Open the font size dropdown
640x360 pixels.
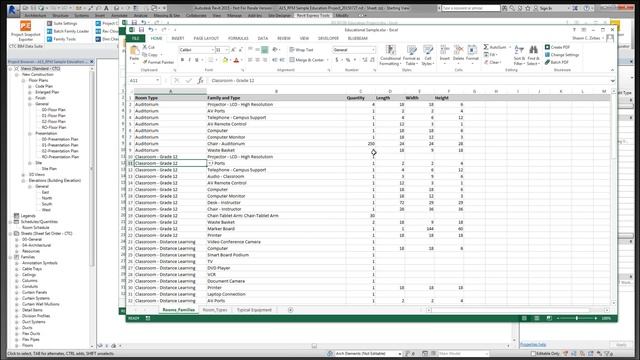pos(227,50)
